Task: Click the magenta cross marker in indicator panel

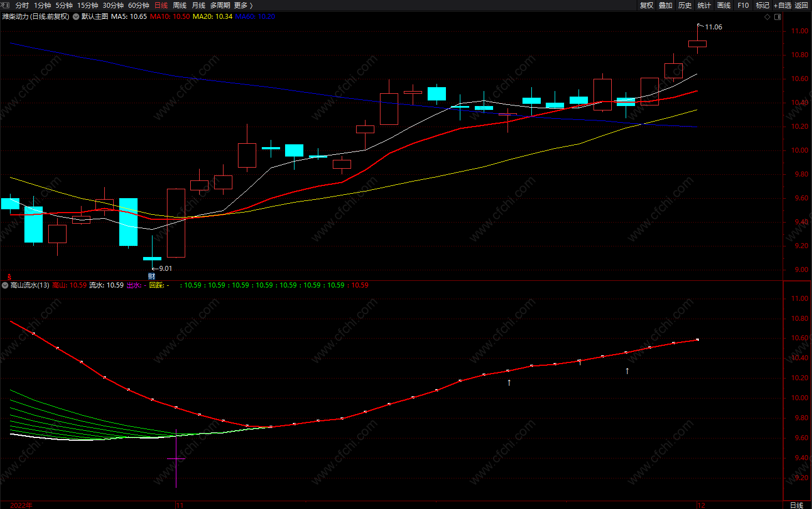Action: [176, 458]
